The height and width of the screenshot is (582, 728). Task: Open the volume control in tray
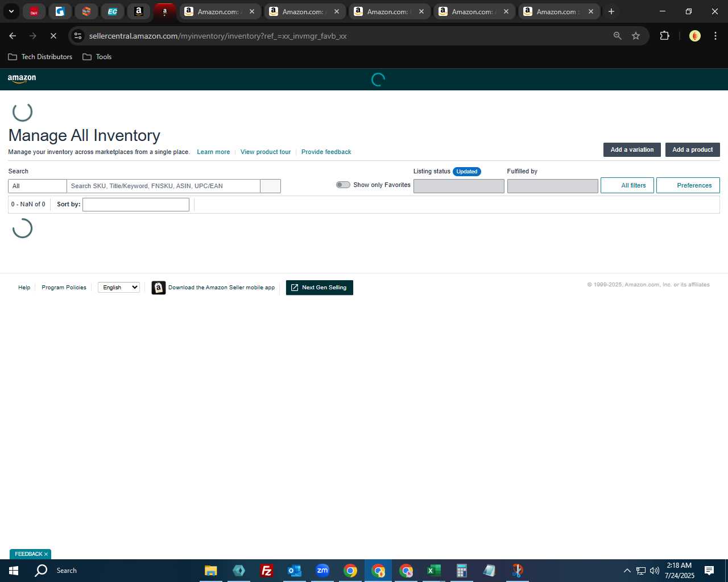pos(654,571)
